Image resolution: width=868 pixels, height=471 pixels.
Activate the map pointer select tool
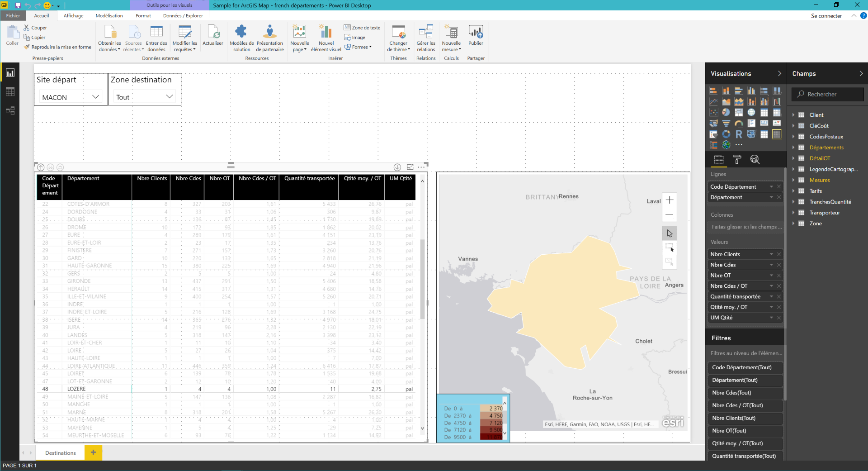[x=670, y=233]
